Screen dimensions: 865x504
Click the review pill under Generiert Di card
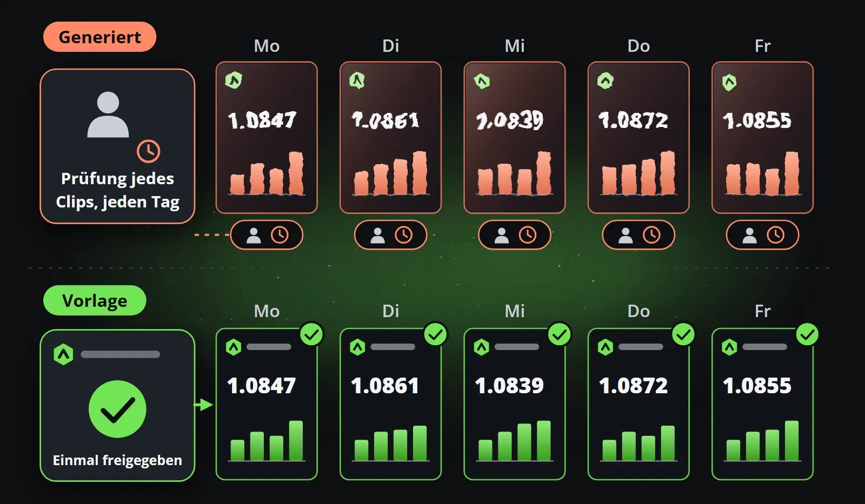[x=390, y=235]
